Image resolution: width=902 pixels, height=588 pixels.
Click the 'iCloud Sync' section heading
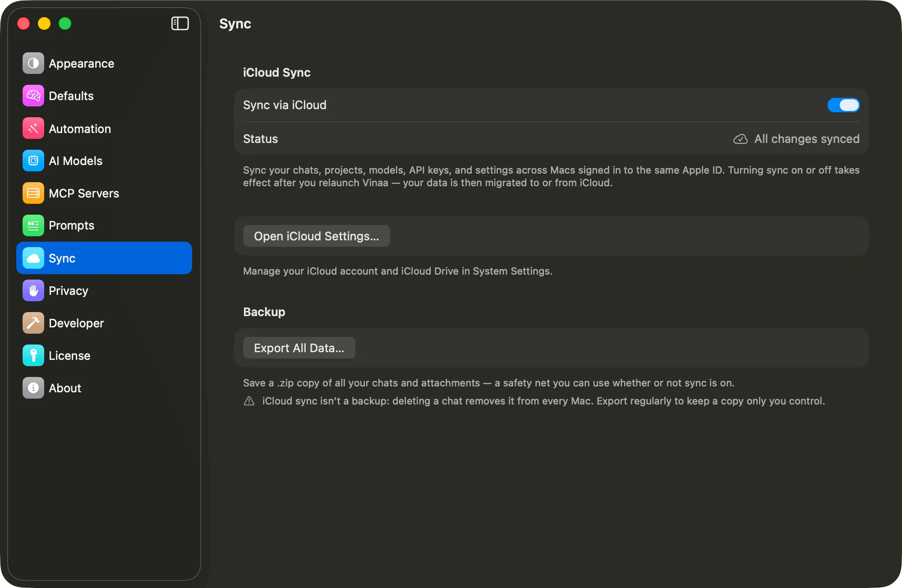[x=276, y=73]
